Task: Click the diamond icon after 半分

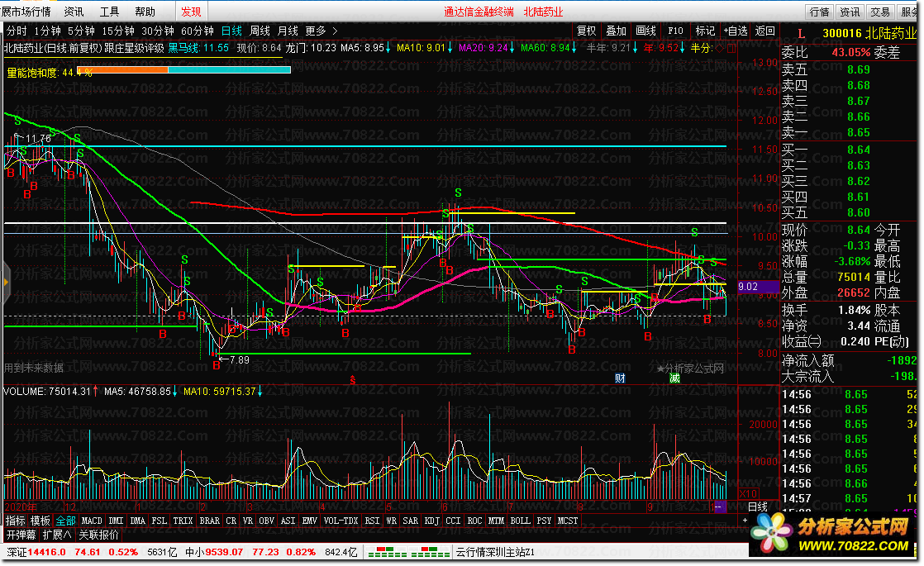Action: pyautogui.click(x=720, y=48)
